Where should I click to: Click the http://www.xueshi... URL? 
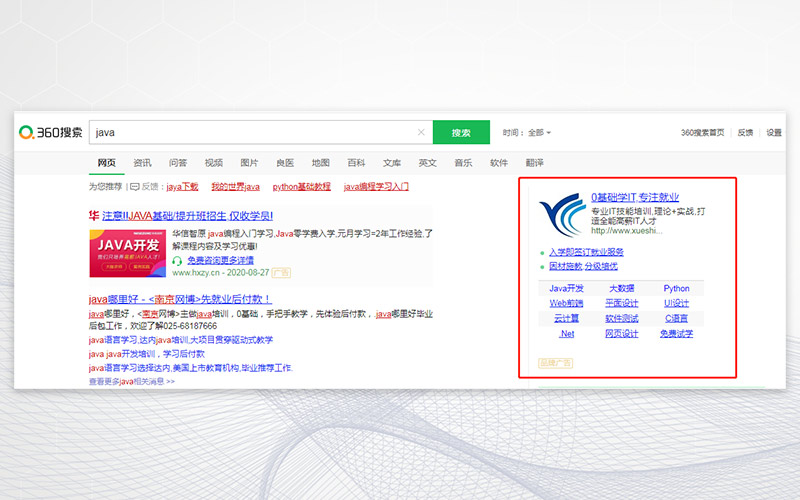(x=627, y=231)
